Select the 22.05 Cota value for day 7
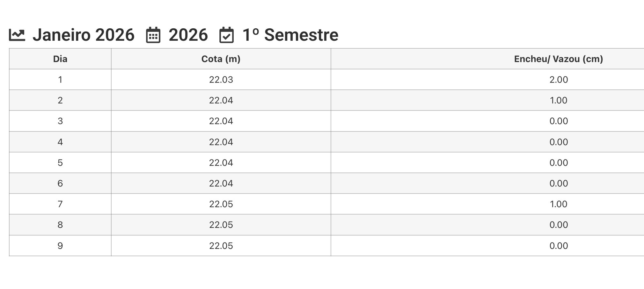The height and width of the screenshot is (289, 644). (x=221, y=204)
